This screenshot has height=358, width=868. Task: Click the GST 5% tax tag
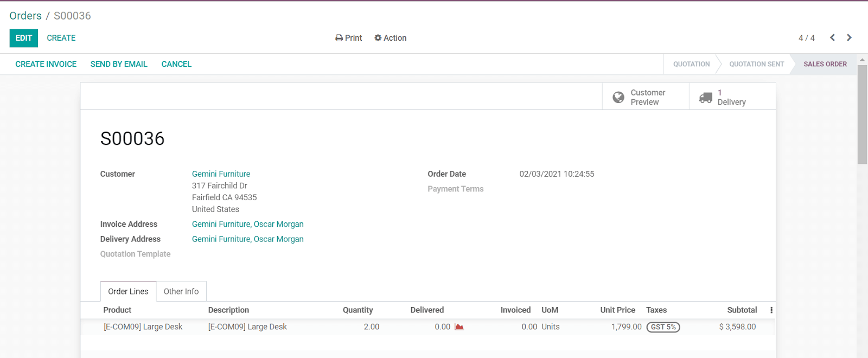click(663, 327)
